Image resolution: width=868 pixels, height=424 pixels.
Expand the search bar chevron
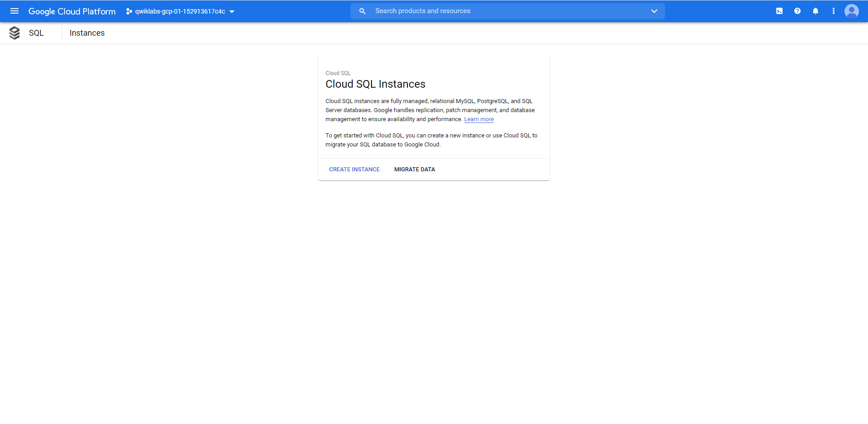click(x=654, y=11)
